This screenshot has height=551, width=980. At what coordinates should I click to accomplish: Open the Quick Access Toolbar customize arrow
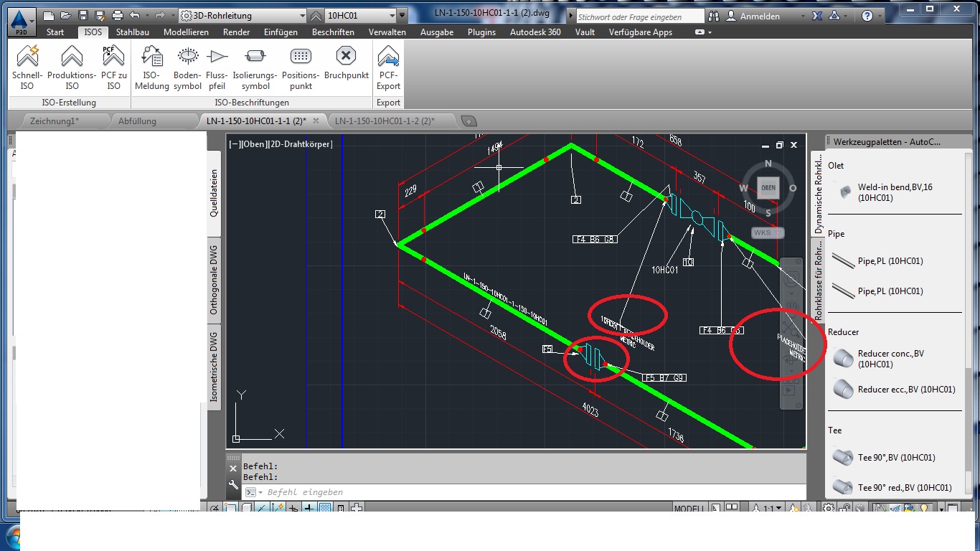(x=402, y=15)
